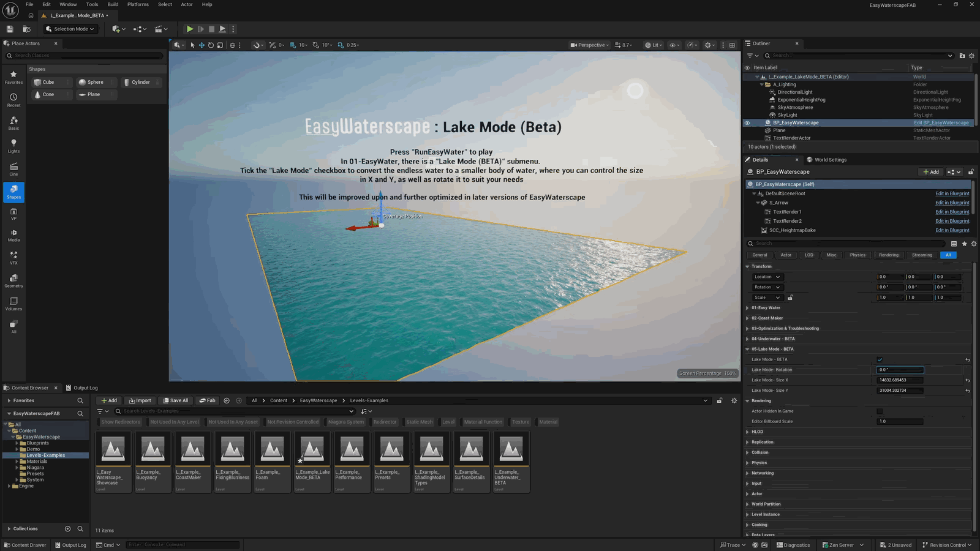This screenshot has width=980, height=551.
Task: Open the Tools menu
Action: 92,4
